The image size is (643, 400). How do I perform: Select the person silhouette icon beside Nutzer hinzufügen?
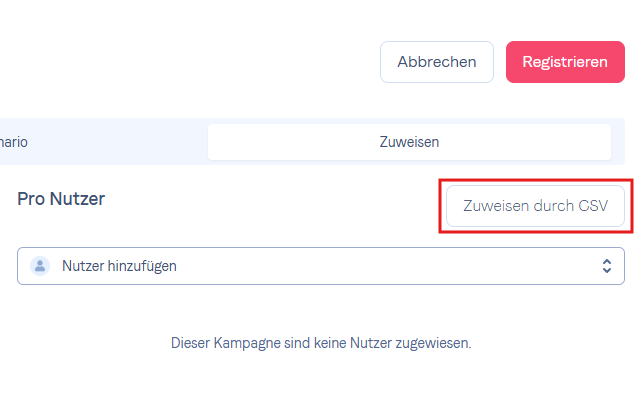click(x=40, y=266)
